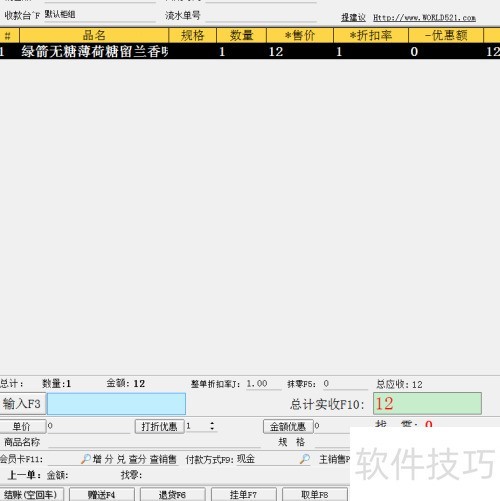
Task: Click the payment method search magnifier icon
Action: 305,459
